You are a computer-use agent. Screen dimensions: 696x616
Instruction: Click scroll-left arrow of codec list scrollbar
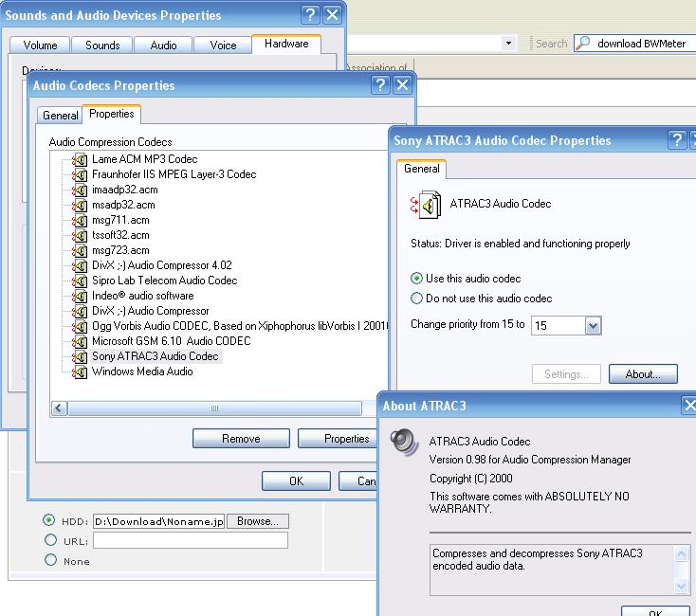click(x=60, y=408)
